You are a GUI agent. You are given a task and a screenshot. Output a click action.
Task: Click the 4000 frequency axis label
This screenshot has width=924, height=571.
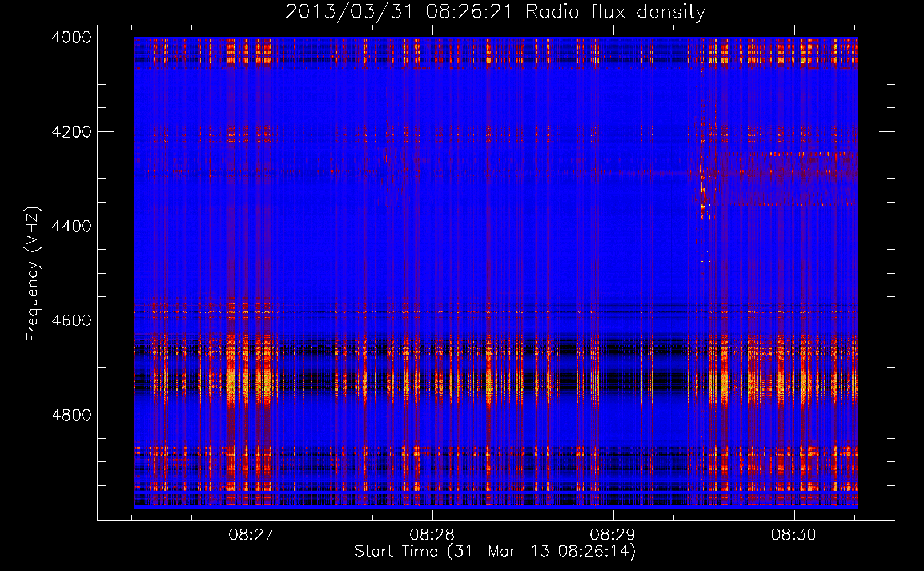pyautogui.click(x=71, y=37)
